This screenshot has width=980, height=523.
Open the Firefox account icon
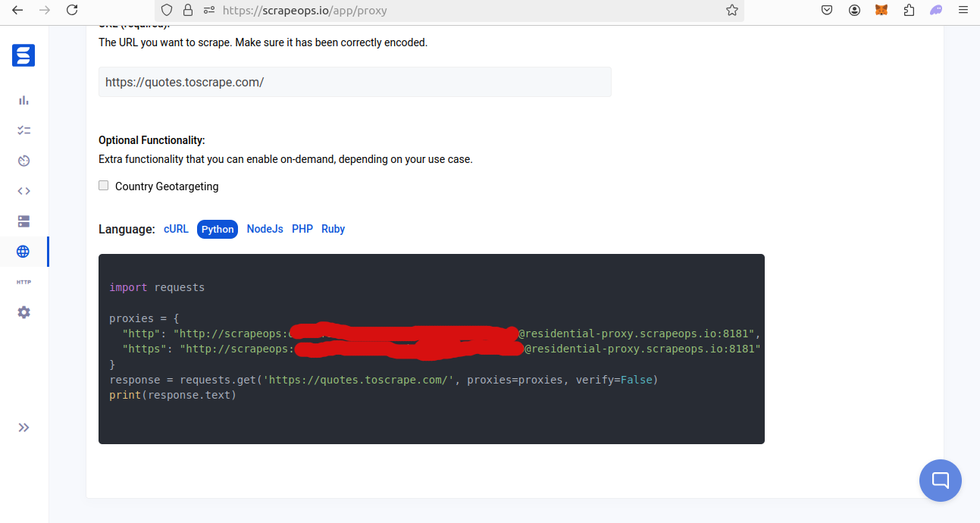[x=854, y=10]
